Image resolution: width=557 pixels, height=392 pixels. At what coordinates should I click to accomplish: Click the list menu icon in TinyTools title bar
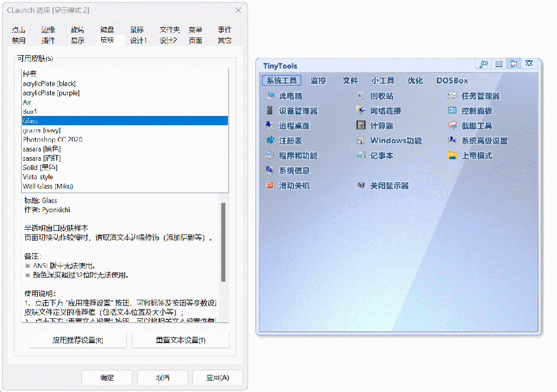[499, 64]
